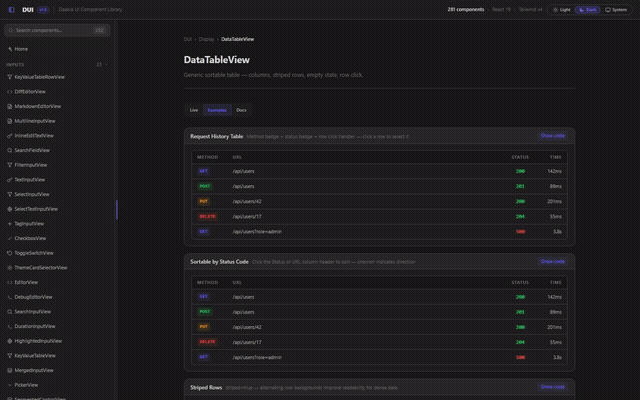Screen dimensions: 640x400
Task: Click the SearchFieldView magnifier icon
Action: tap(9, 150)
